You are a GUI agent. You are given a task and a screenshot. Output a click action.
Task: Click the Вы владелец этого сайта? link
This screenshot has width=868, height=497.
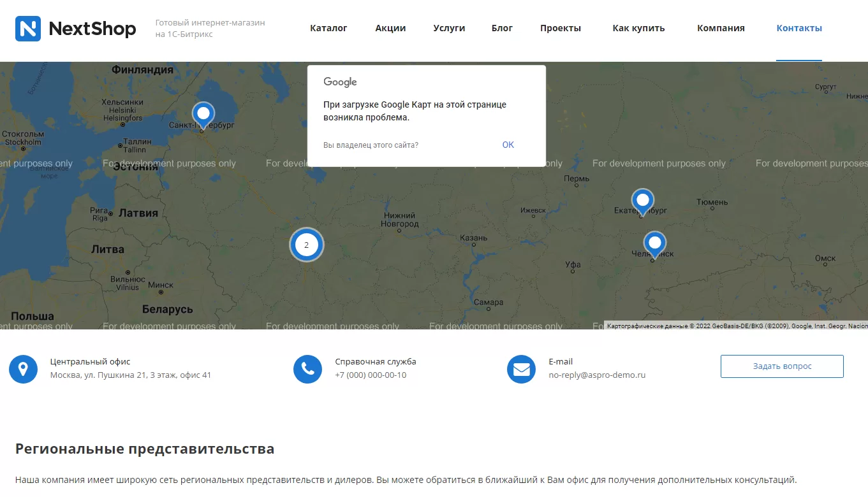click(371, 145)
